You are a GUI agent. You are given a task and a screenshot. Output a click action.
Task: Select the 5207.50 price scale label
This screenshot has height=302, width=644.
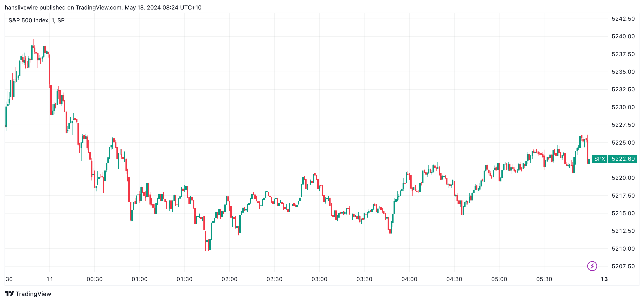click(623, 266)
